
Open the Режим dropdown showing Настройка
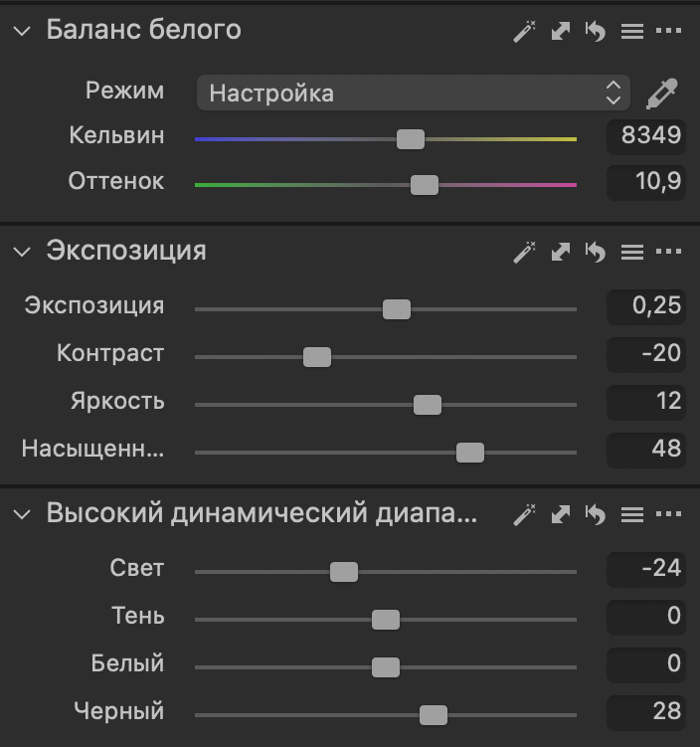coord(413,93)
